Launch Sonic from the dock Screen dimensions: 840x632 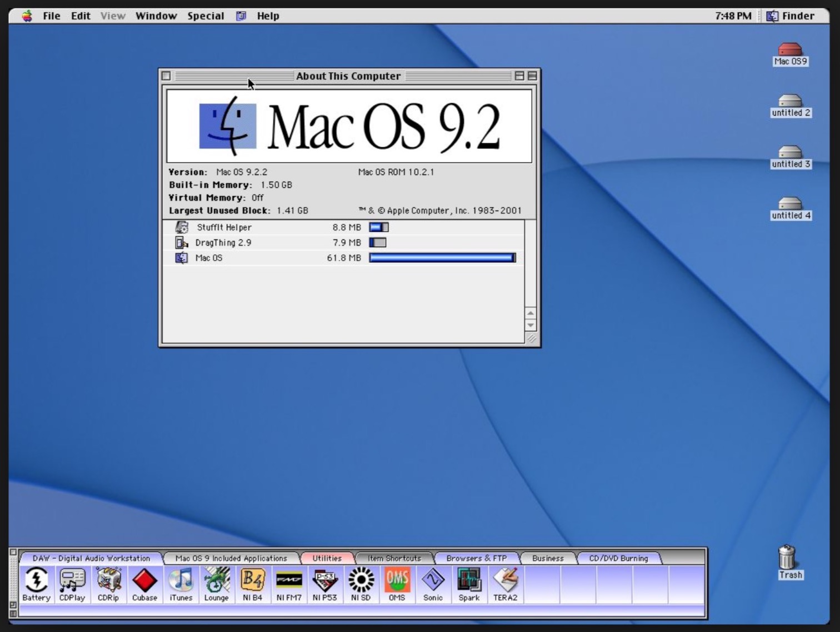pyautogui.click(x=433, y=584)
